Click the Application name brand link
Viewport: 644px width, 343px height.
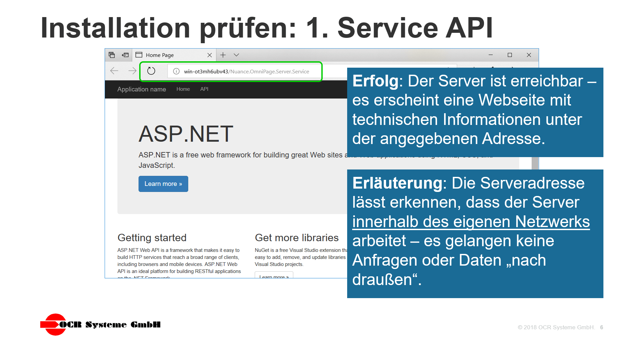pyautogui.click(x=141, y=89)
